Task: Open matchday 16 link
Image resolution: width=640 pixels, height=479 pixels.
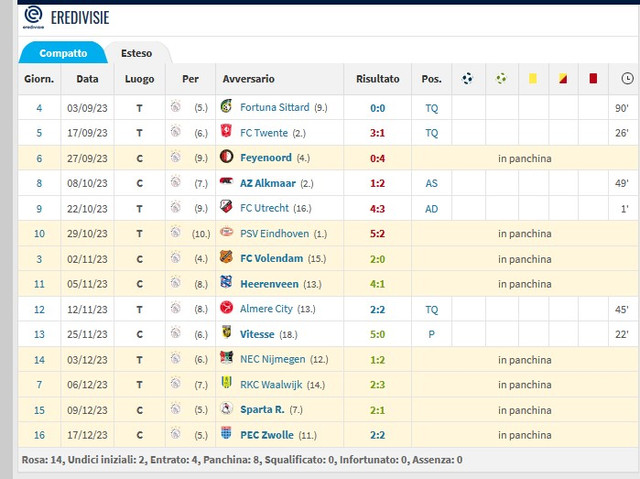Action: coord(39,435)
